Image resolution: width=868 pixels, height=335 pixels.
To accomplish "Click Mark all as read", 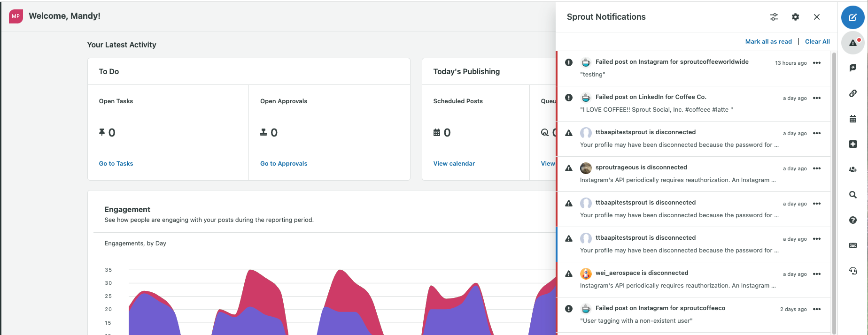I will (768, 41).
